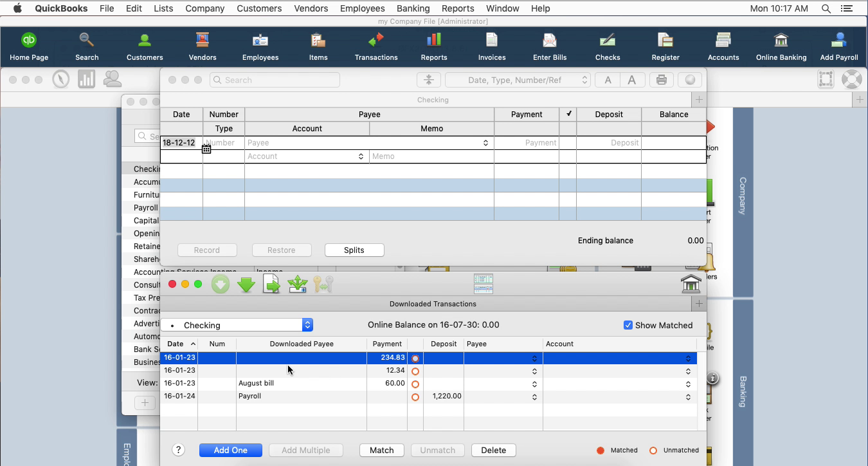Click the bar chart icon in home window toolbar
The image size is (868, 466).
[87, 79]
